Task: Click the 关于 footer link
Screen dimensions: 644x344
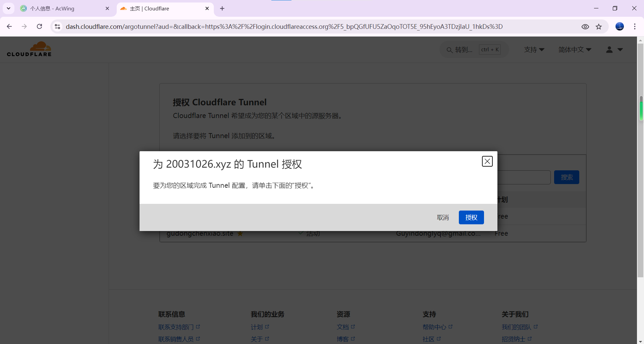Action: click(x=260, y=339)
